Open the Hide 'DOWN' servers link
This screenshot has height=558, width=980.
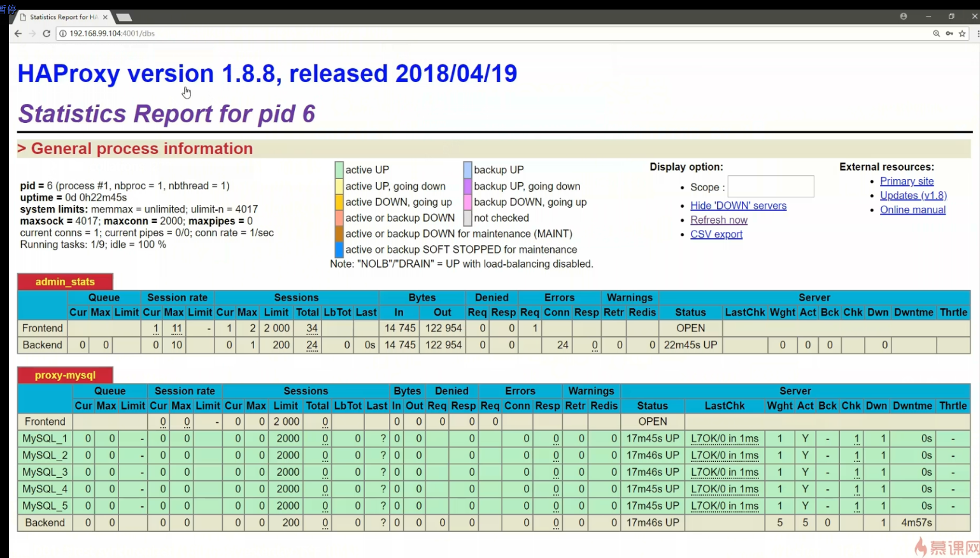coord(738,206)
